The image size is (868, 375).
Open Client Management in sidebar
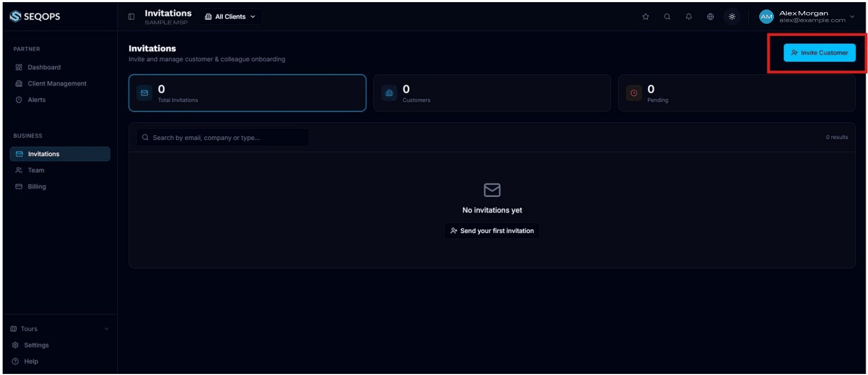(x=60, y=83)
